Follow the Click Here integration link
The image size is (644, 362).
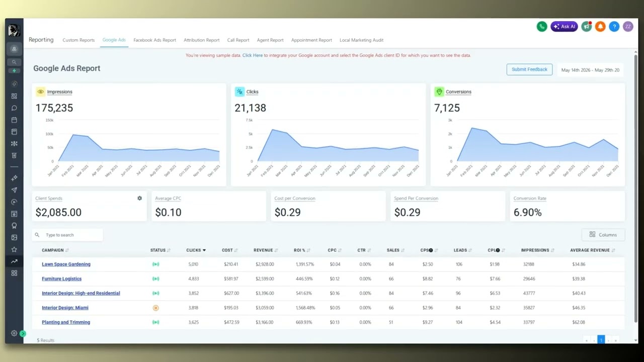pos(253,55)
